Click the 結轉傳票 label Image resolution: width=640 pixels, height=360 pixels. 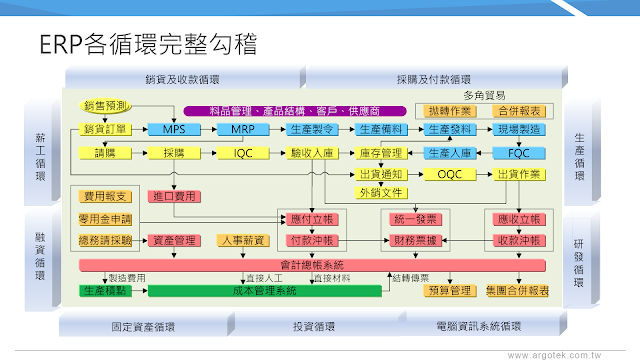coord(411,278)
